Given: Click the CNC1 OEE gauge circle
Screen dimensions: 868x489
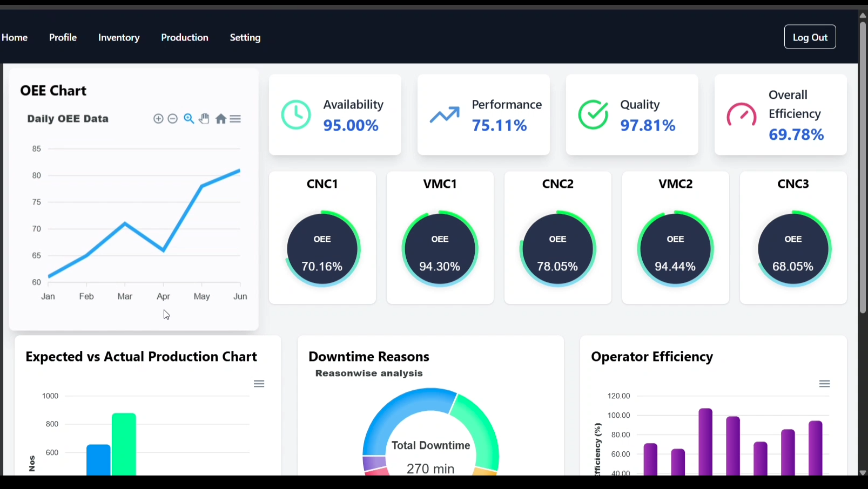Looking at the screenshot, I should click(322, 248).
